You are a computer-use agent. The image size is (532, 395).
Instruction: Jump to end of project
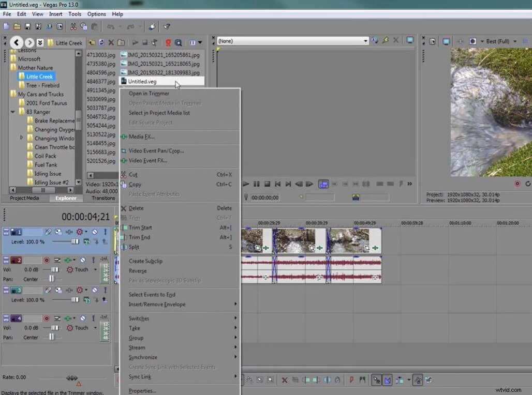tap(288, 184)
